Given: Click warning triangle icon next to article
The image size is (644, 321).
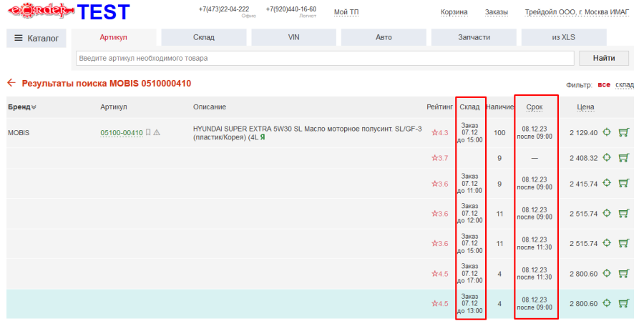Looking at the screenshot, I should coord(157,132).
